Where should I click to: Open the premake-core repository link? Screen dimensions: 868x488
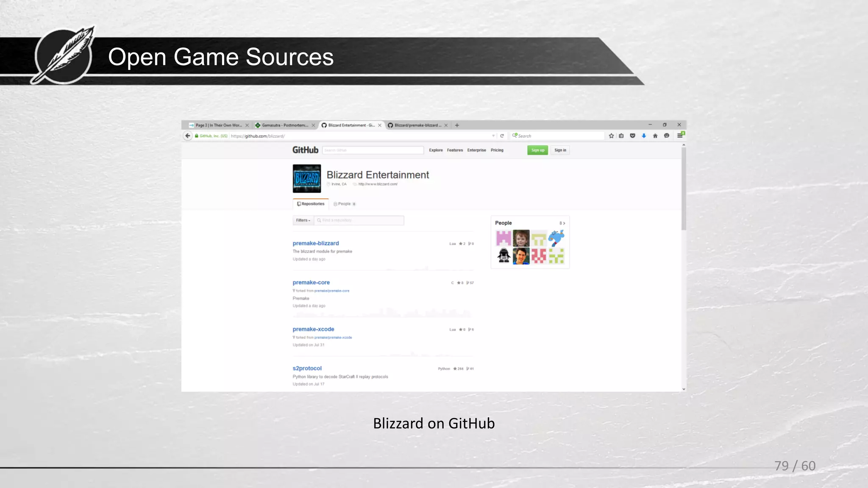(311, 283)
